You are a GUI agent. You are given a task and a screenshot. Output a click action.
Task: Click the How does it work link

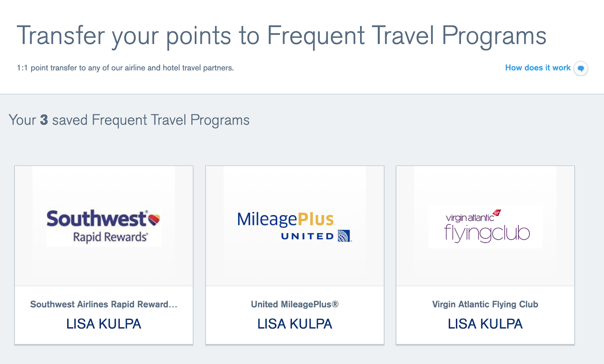538,68
